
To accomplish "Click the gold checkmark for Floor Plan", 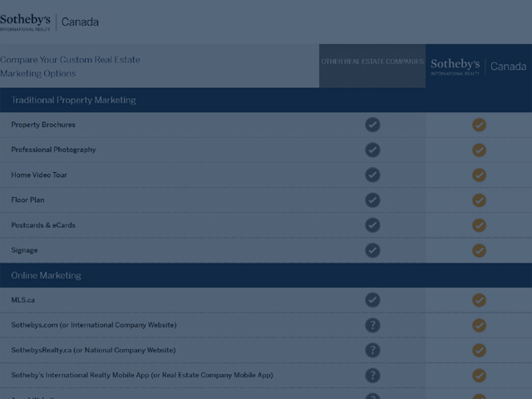I will pyautogui.click(x=479, y=200).
